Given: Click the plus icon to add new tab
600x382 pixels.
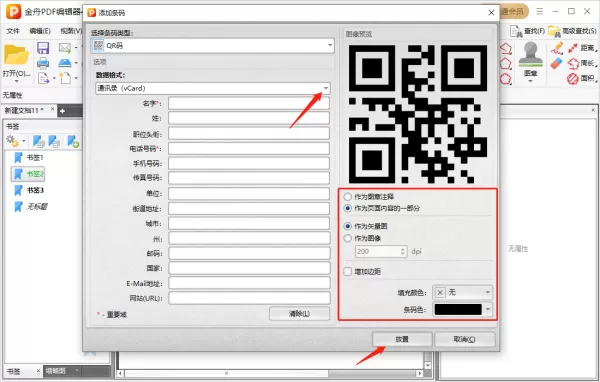Looking at the screenshot, I should coord(62,111).
